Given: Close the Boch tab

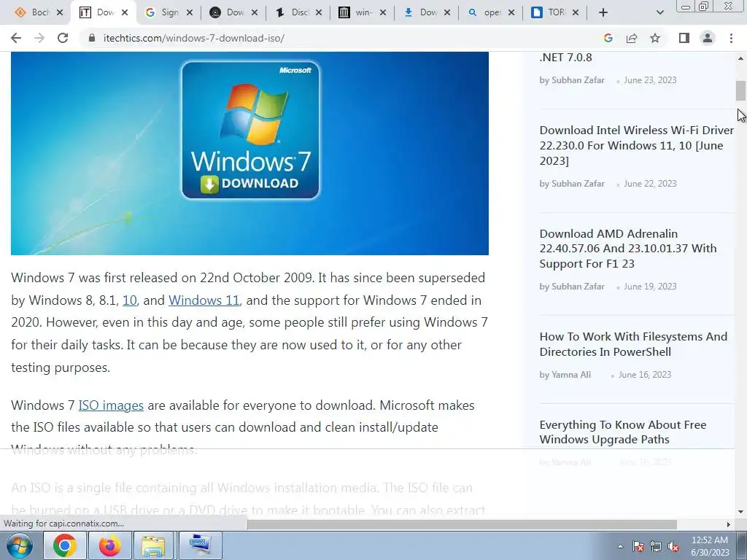Looking at the screenshot, I should coord(60,12).
